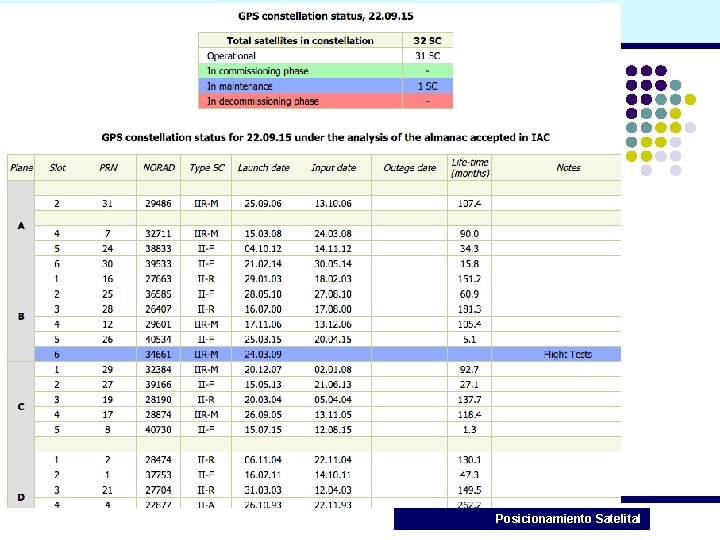Image resolution: width=720 pixels, height=540 pixels.
Task: Select launch date '31.03.03'
Action: (x=263, y=490)
